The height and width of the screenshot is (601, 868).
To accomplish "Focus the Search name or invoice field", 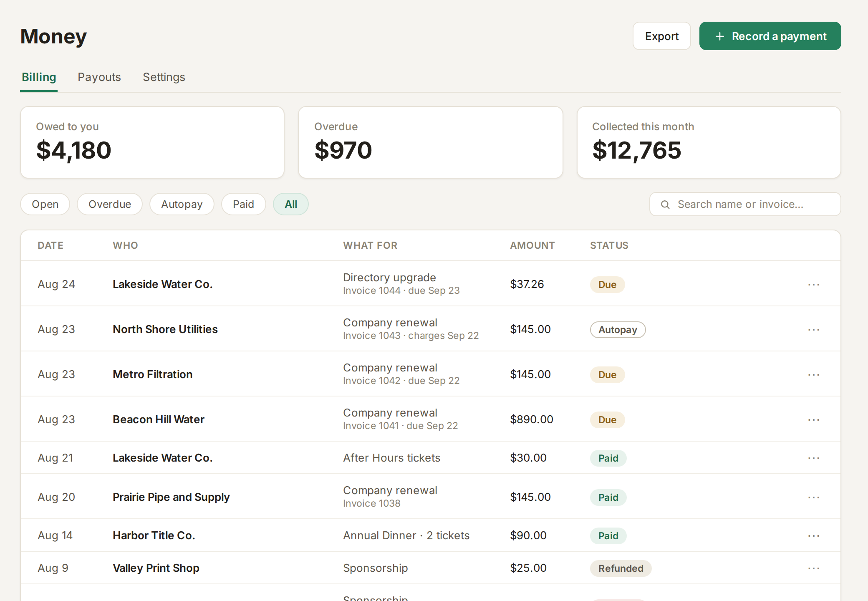I will click(745, 204).
